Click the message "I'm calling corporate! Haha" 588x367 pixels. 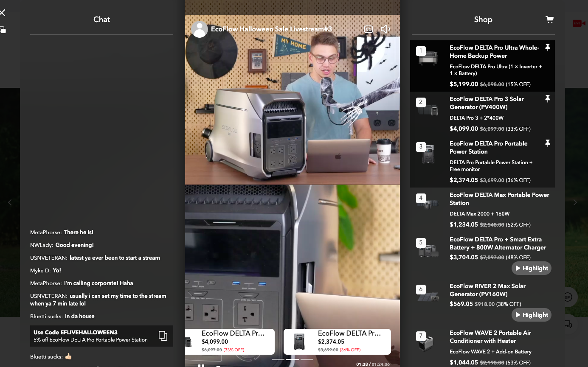(x=98, y=283)
